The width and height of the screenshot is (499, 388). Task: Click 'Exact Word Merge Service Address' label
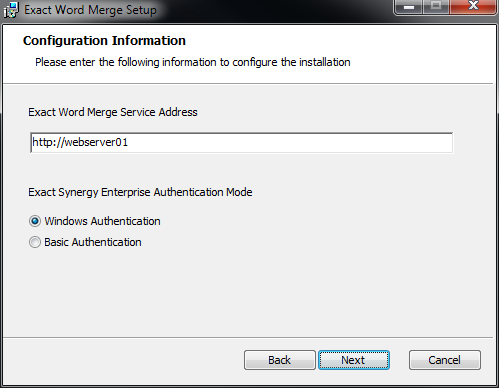113,112
